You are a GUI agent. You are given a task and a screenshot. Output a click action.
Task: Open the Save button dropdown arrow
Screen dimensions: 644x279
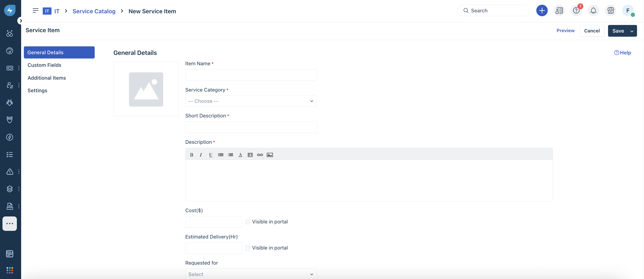coord(632,31)
